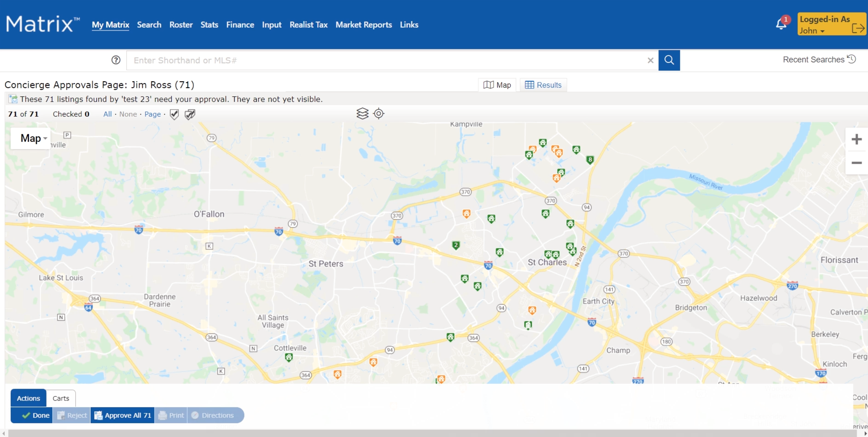The image size is (868, 437).
Task: Click the blue search magnifier button
Action: click(x=669, y=60)
